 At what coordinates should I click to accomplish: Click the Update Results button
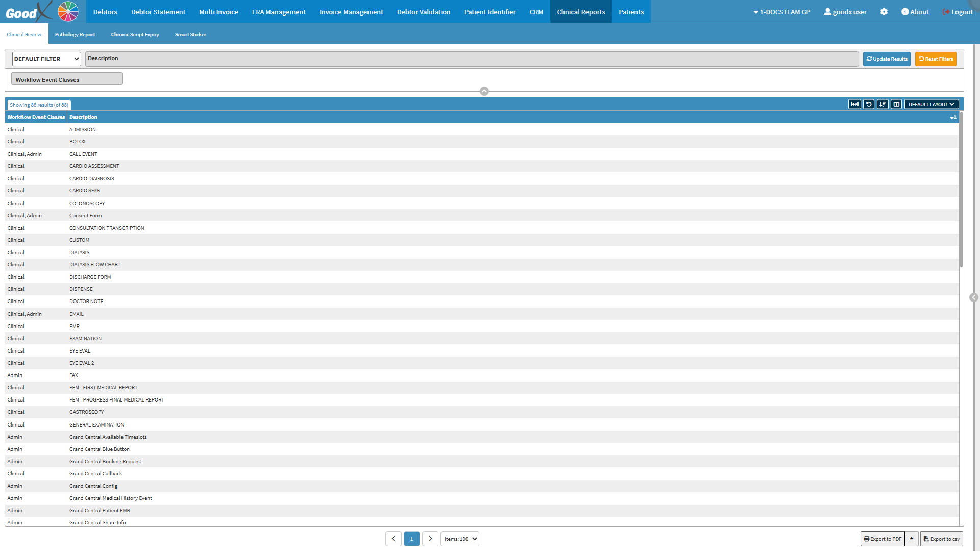point(887,59)
